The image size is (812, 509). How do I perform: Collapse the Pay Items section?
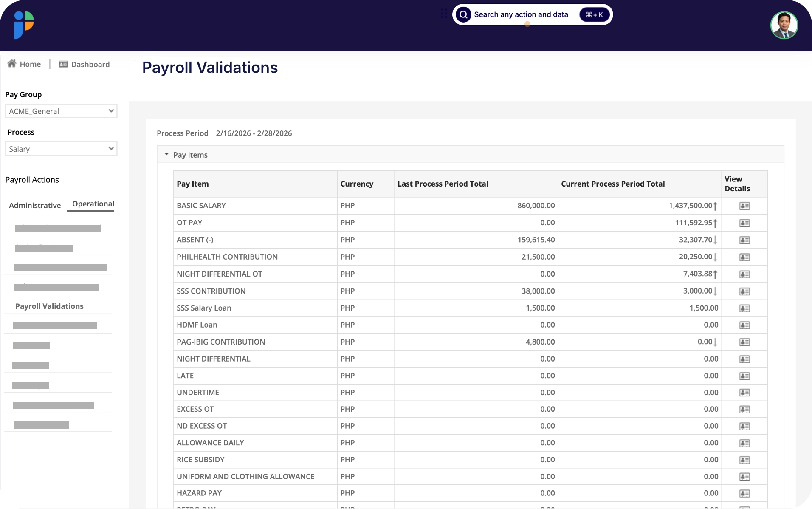coord(166,154)
